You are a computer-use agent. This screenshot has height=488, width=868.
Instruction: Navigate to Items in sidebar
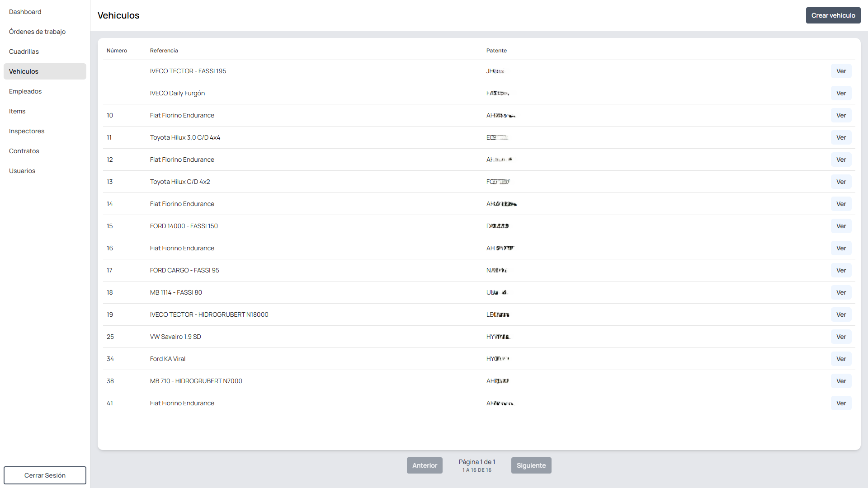[x=45, y=111]
